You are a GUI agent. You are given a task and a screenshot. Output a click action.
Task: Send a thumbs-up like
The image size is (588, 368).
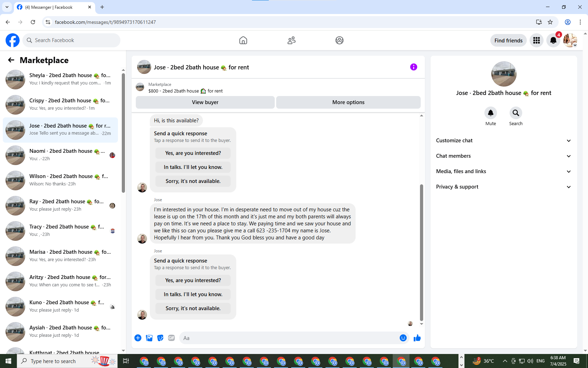[417, 338]
